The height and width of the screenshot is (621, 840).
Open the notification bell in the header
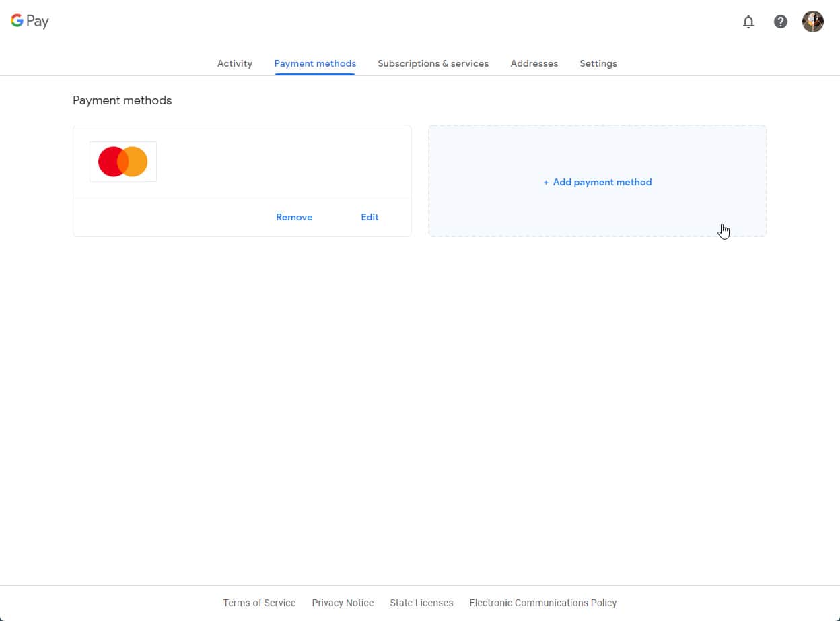[748, 22]
